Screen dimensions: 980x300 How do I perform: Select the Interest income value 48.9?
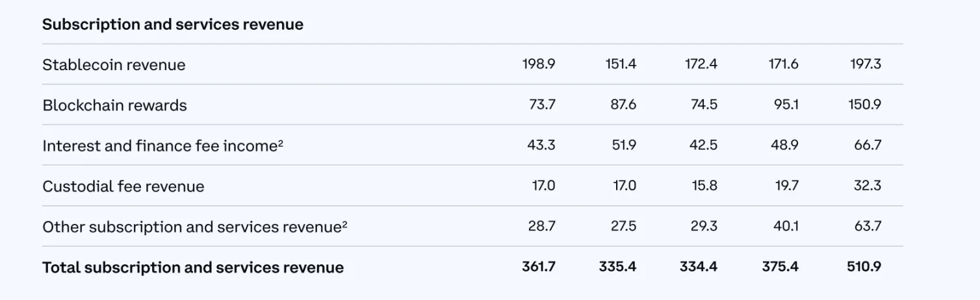785,145
